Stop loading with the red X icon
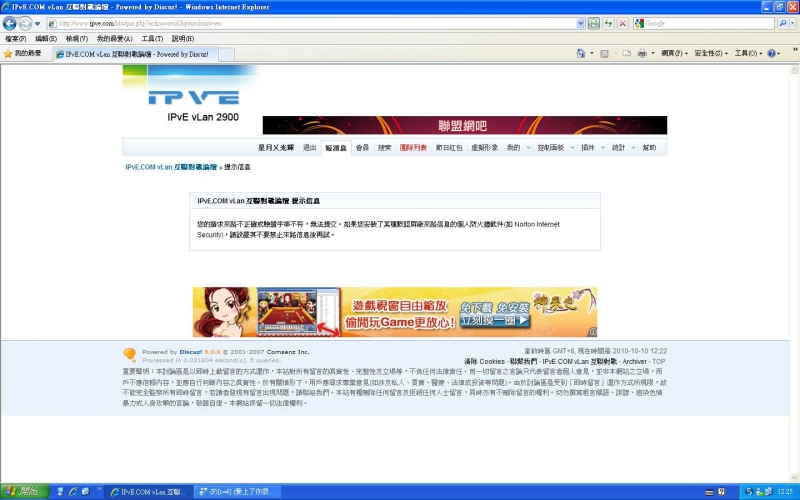800x500 pixels. tap(622, 23)
